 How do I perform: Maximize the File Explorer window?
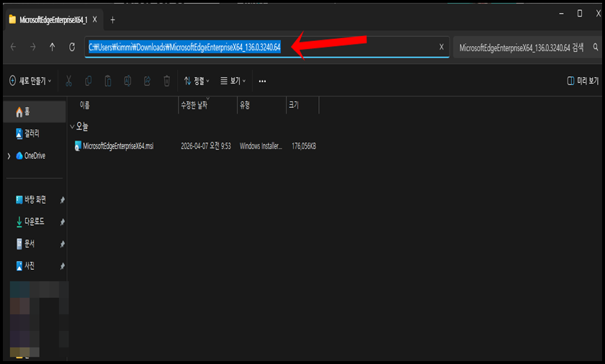580,14
